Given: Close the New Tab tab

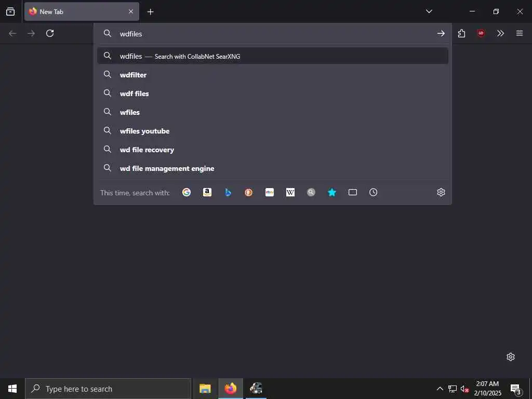Looking at the screenshot, I should point(131,11).
